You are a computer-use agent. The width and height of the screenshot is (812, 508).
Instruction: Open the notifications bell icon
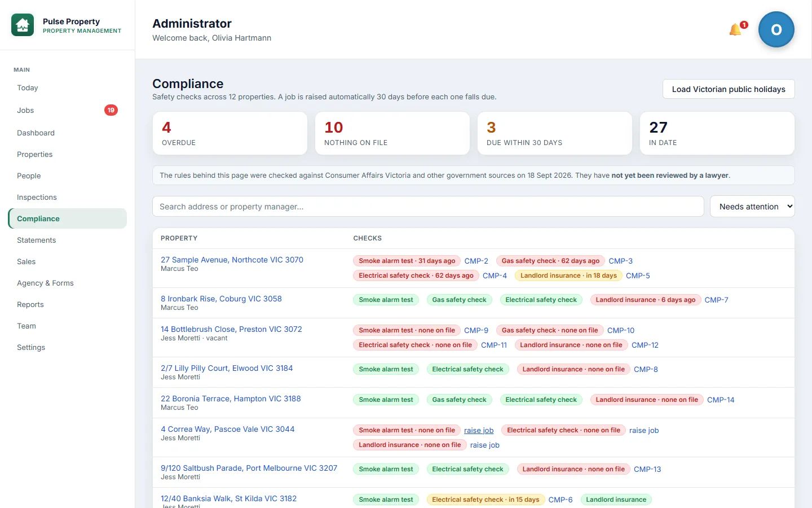pyautogui.click(x=735, y=29)
